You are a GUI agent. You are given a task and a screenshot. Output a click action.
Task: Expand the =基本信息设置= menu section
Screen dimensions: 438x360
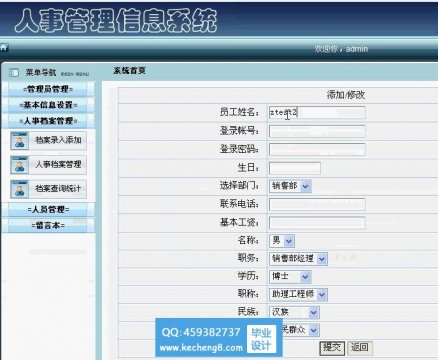click(48, 105)
